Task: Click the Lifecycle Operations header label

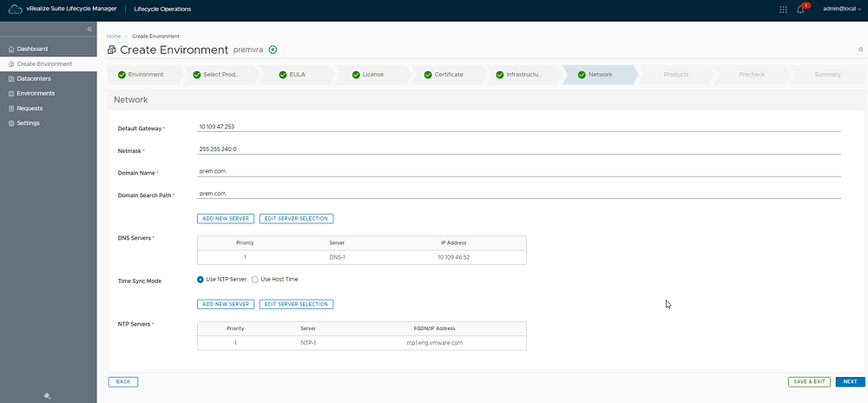Action: (x=163, y=10)
